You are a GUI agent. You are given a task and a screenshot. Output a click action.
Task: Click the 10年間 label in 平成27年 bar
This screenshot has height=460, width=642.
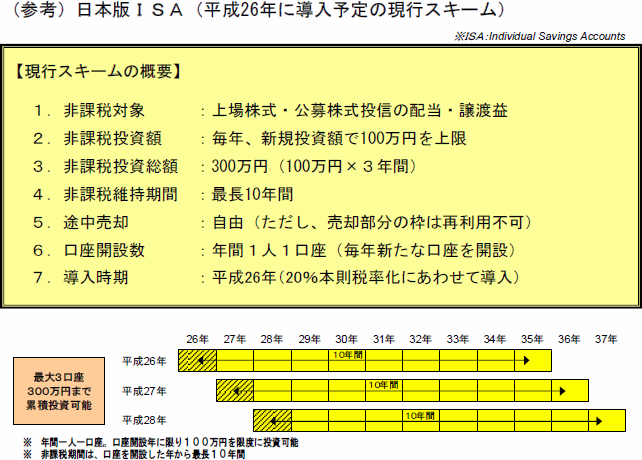pos(384,385)
